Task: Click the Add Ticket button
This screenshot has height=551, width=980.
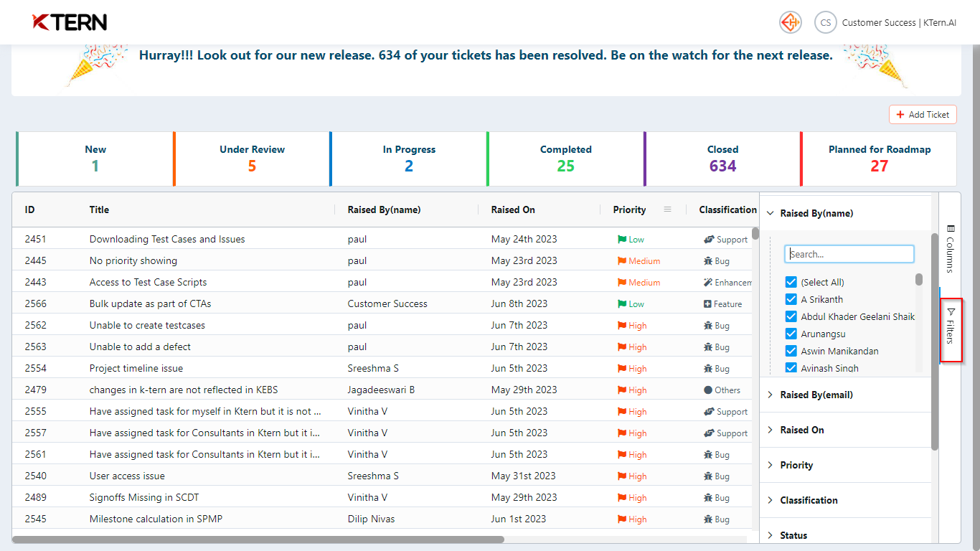Action: [x=923, y=114]
